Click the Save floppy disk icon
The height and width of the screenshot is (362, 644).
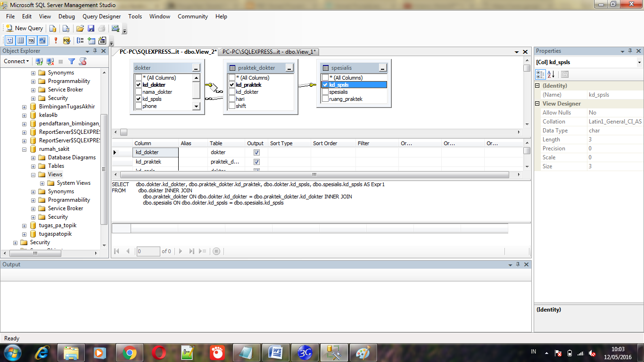(91, 28)
